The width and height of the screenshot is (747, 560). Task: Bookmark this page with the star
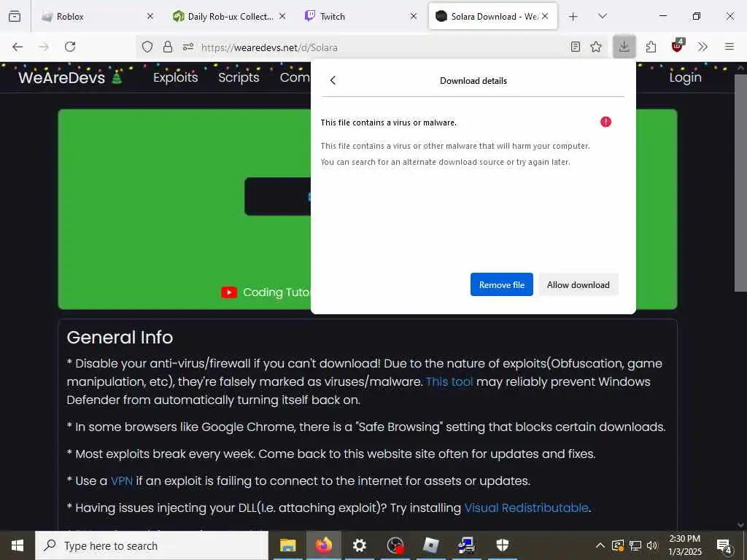coord(596,47)
